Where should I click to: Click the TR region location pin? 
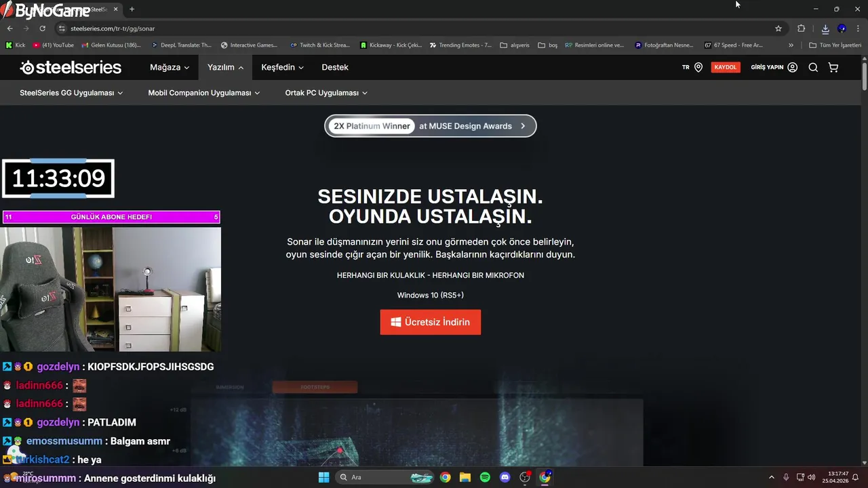click(698, 67)
